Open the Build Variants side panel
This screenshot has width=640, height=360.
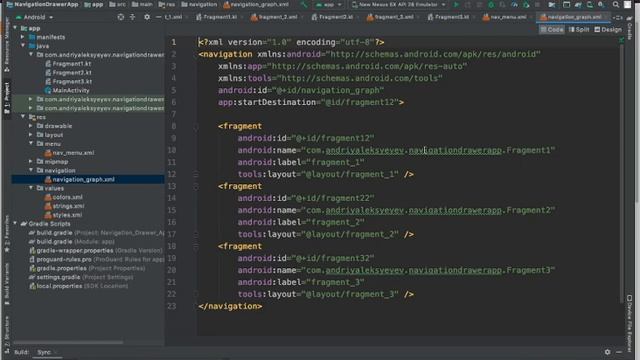click(x=7, y=284)
